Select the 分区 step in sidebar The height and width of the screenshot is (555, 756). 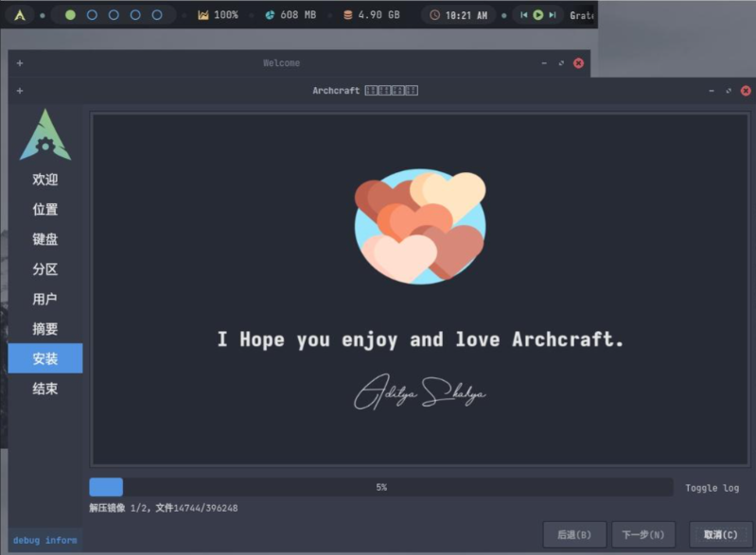[45, 269]
